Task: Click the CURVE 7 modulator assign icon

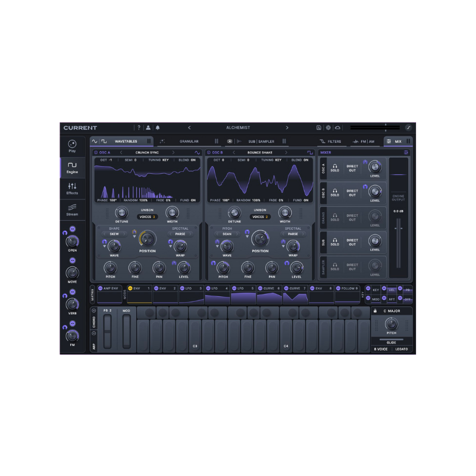Action: 286,289
